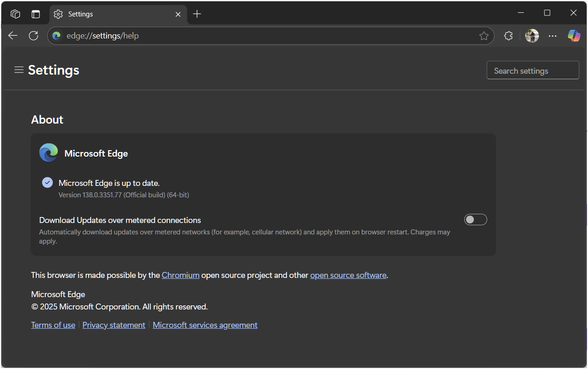Open the Workspaces icon in title bar
This screenshot has width=588, height=369.
15,14
